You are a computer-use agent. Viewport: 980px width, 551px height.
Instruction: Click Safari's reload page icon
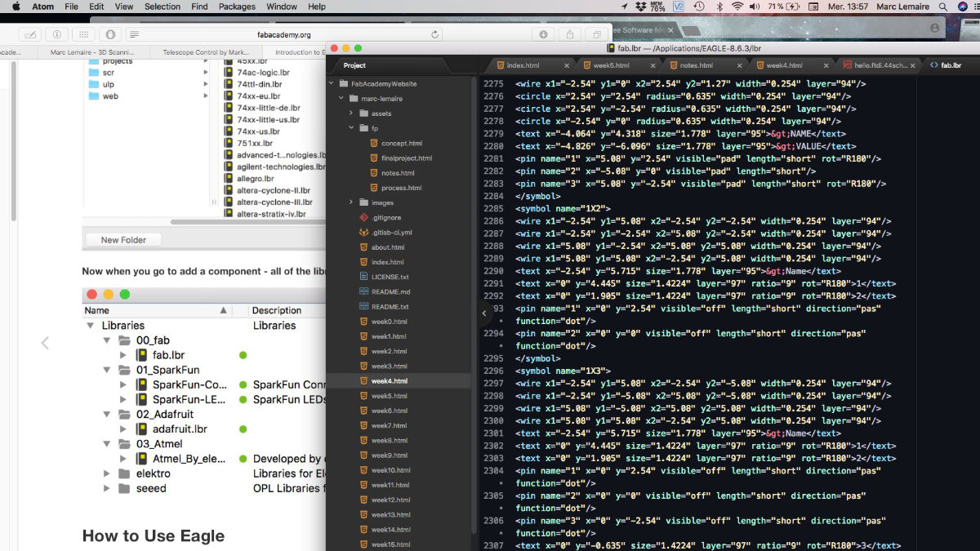point(435,35)
